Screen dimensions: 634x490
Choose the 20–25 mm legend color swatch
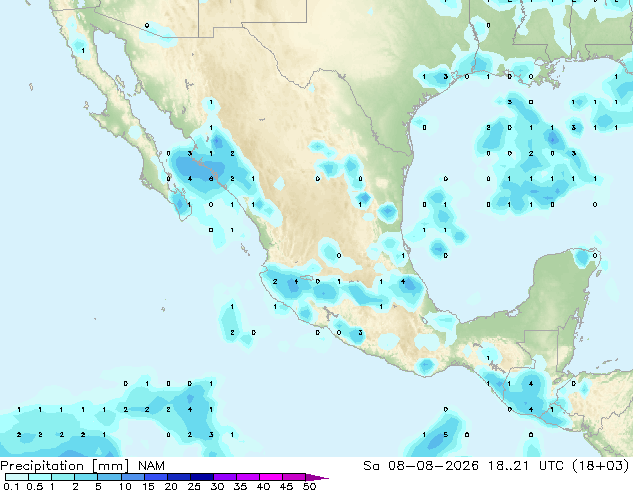(x=178, y=477)
